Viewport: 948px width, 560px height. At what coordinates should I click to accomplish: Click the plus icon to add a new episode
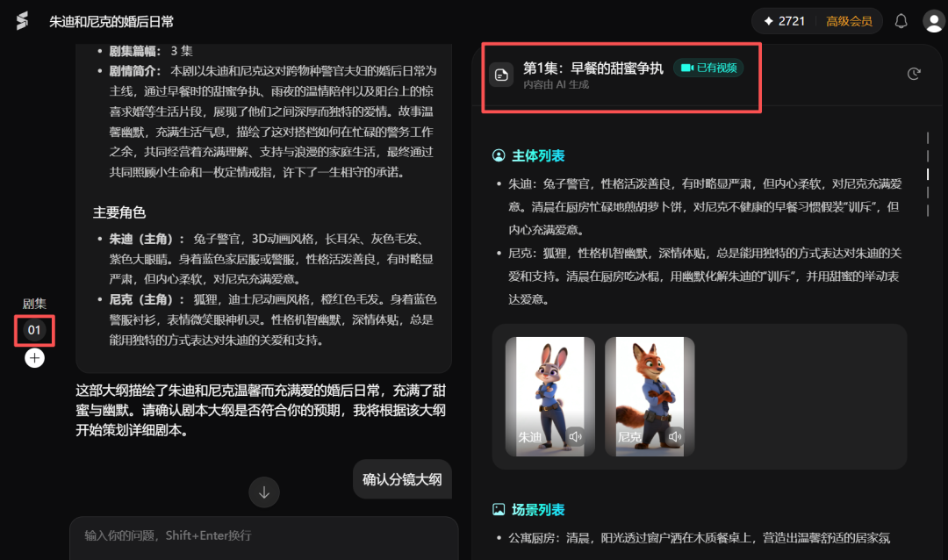(34, 358)
